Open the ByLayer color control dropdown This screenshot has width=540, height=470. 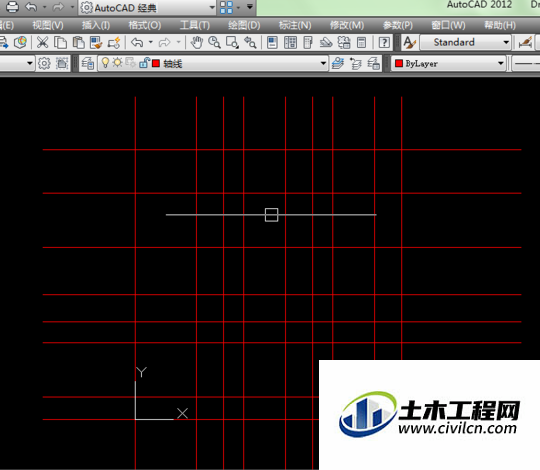tap(448, 63)
